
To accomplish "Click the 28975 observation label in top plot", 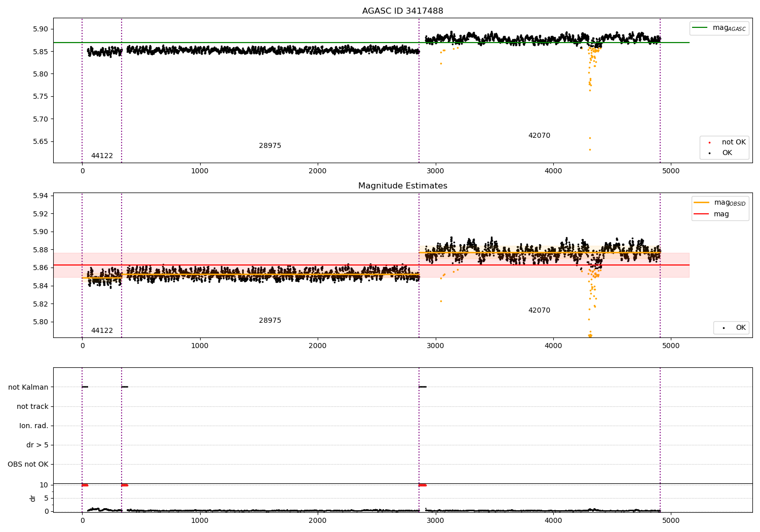I will point(270,146).
